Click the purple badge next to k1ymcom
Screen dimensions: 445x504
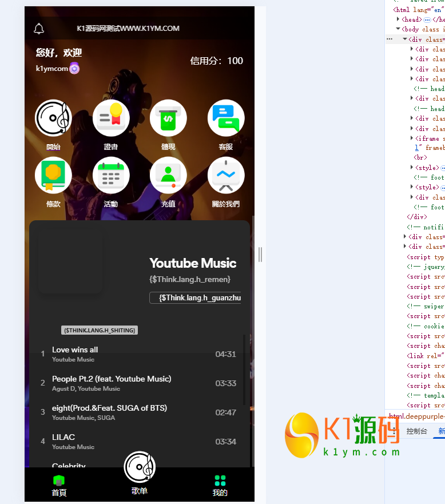coord(74,68)
